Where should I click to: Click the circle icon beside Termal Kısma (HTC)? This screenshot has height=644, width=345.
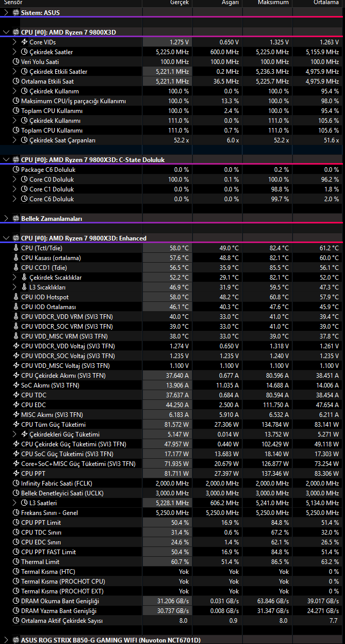point(16,572)
